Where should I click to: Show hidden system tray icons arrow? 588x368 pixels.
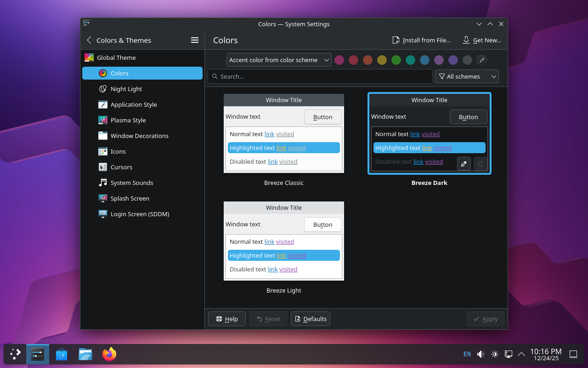point(521,354)
